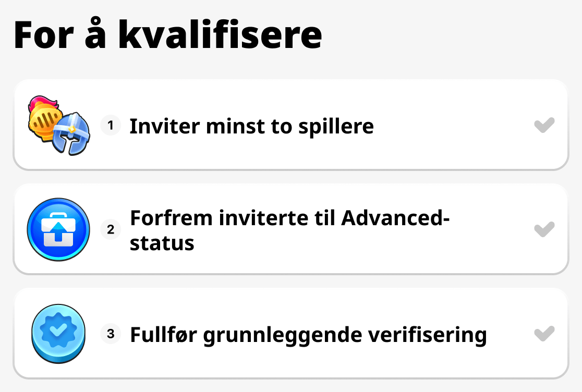This screenshot has width=582, height=392.
Task: Click the step 3 number badge
Action: [111, 334]
